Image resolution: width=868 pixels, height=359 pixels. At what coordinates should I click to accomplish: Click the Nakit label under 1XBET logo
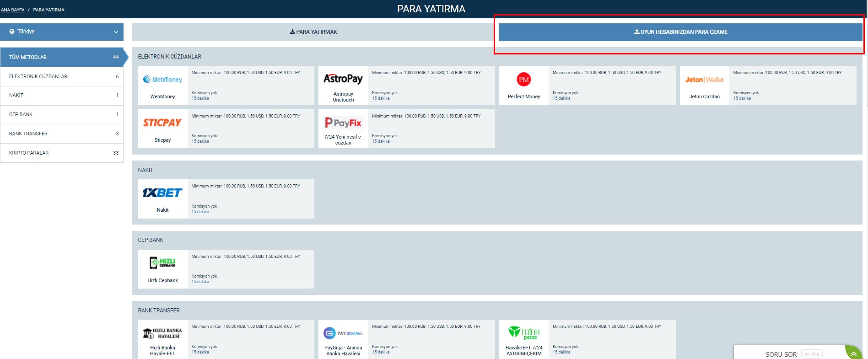coord(162,210)
